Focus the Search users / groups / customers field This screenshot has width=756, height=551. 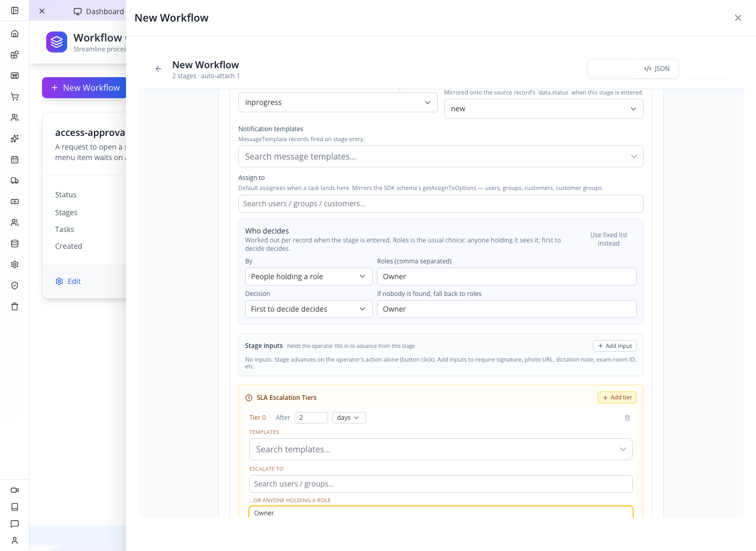pos(441,204)
